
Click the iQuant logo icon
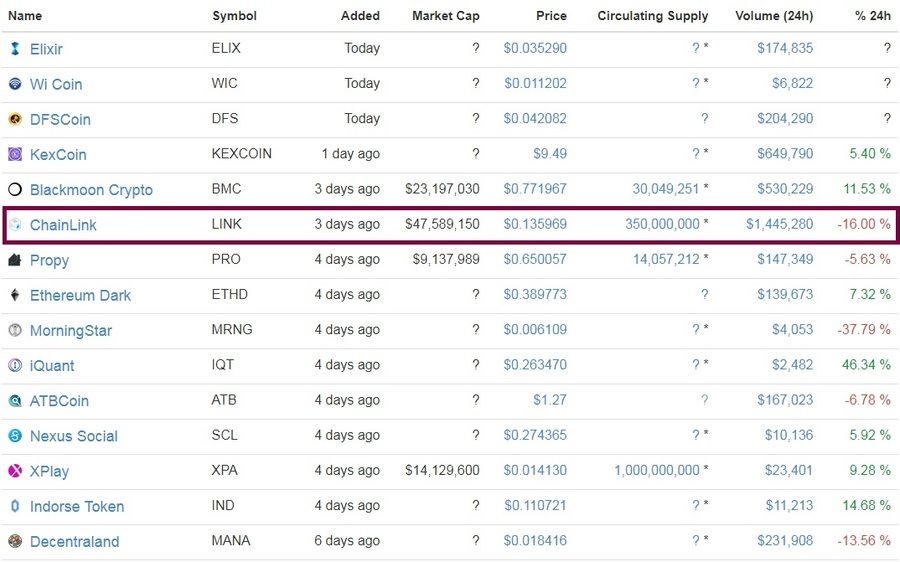click(15, 365)
